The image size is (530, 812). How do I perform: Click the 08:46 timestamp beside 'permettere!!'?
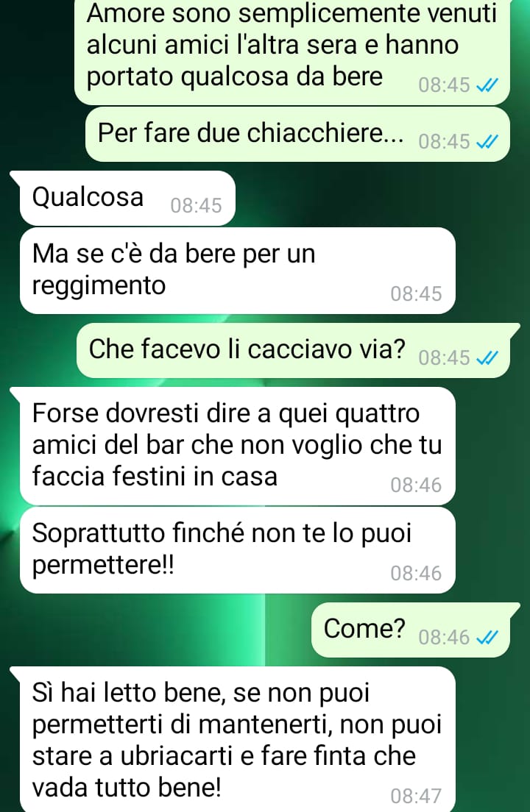pyautogui.click(x=416, y=573)
